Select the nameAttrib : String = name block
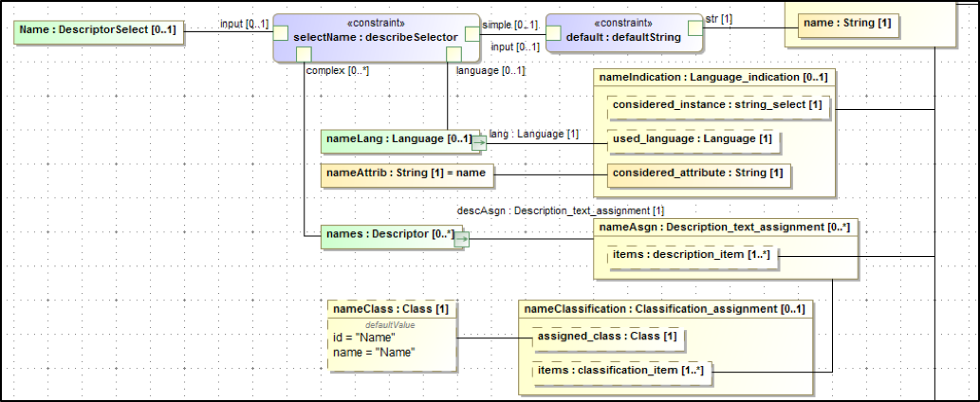Screen dimensions: 980x402 click(406, 174)
